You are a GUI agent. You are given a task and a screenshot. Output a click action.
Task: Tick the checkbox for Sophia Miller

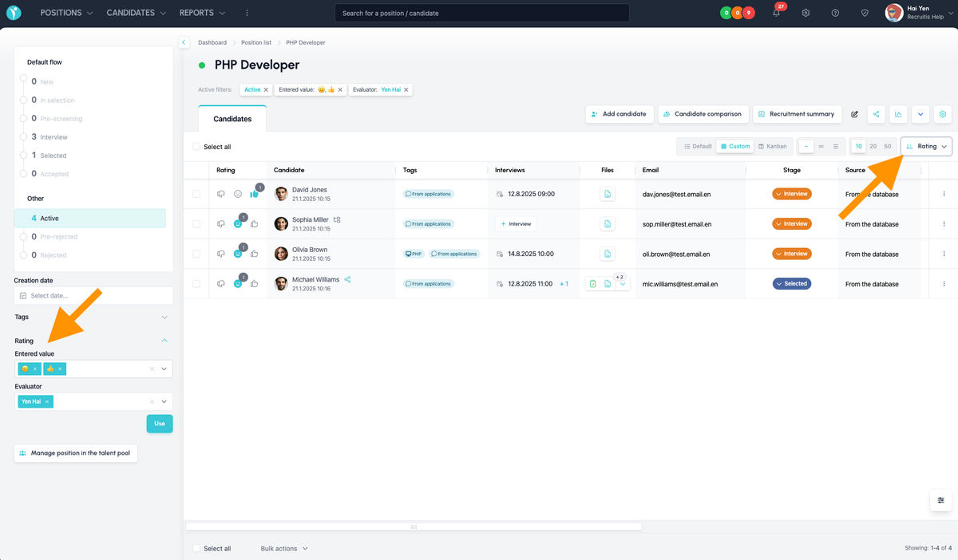pyautogui.click(x=196, y=224)
